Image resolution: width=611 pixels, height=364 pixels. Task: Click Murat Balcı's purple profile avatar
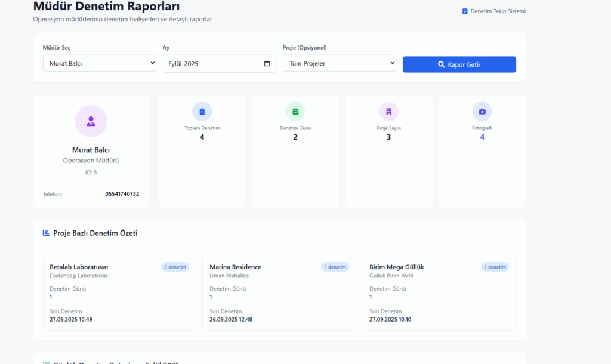[91, 121]
